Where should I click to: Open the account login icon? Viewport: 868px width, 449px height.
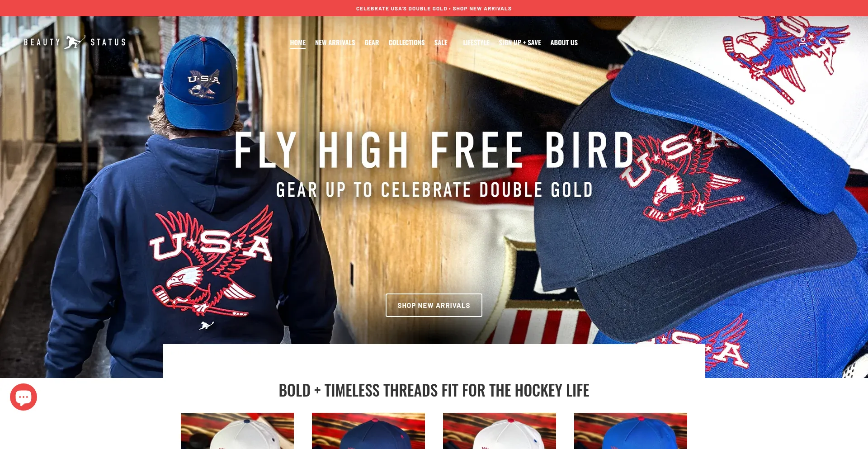pyautogui.click(x=802, y=42)
